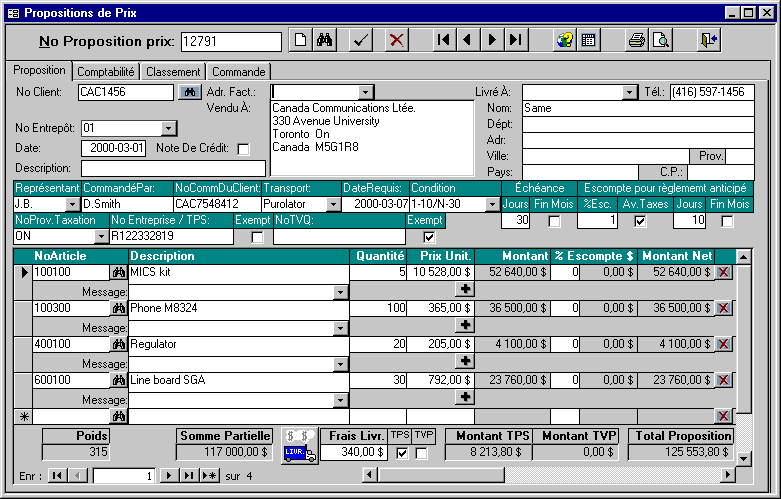
Task: Click binoculars on the new empty row
Action: 119,416
